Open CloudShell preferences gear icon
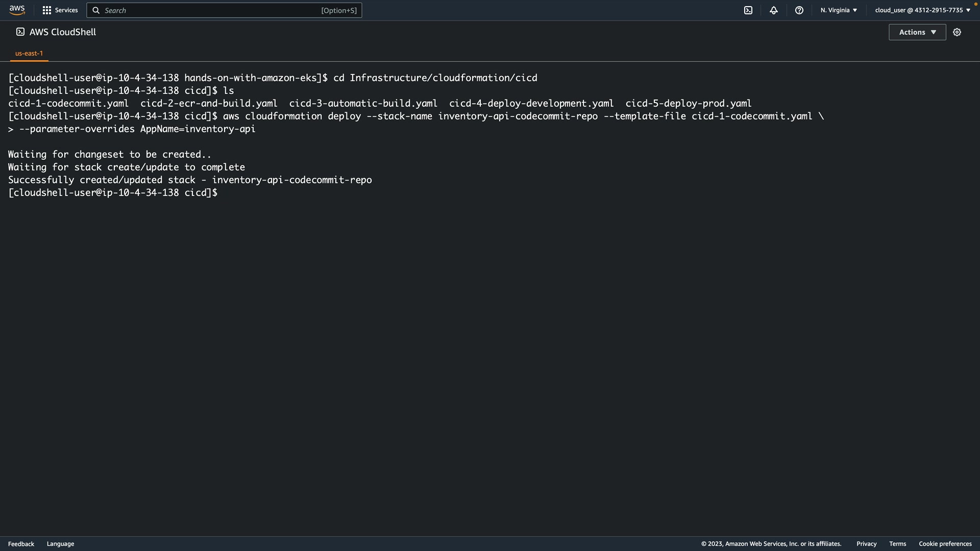 click(957, 32)
